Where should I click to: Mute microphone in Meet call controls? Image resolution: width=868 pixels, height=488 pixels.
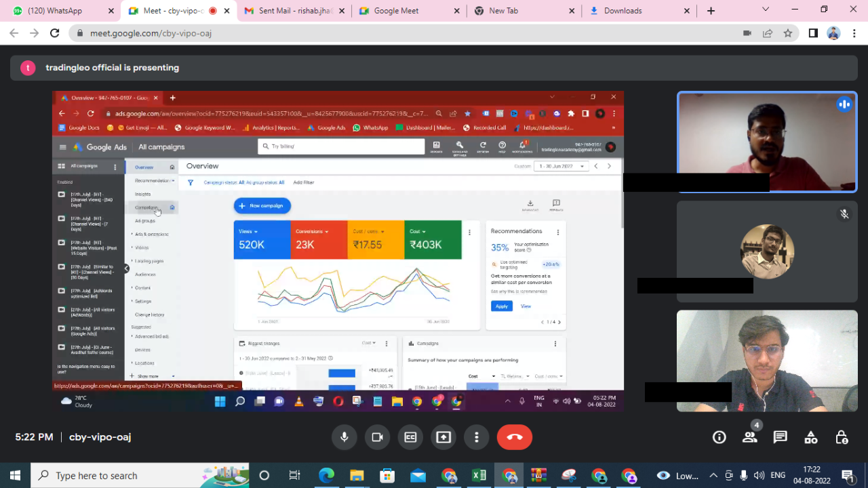pyautogui.click(x=344, y=437)
